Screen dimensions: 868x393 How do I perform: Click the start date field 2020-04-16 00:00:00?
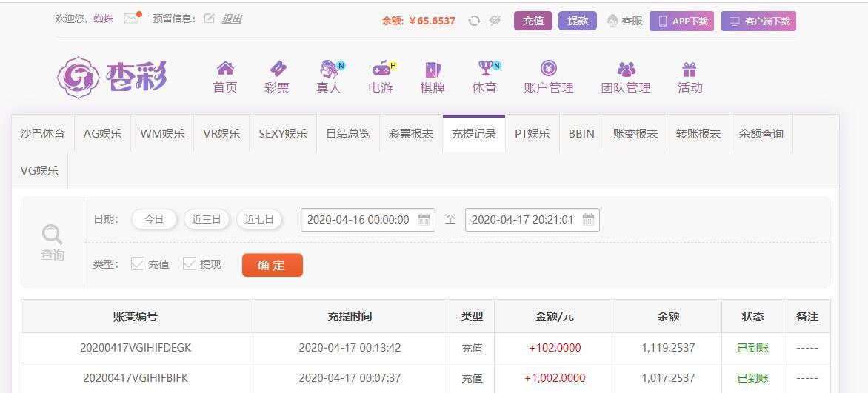pyautogui.click(x=367, y=220)
